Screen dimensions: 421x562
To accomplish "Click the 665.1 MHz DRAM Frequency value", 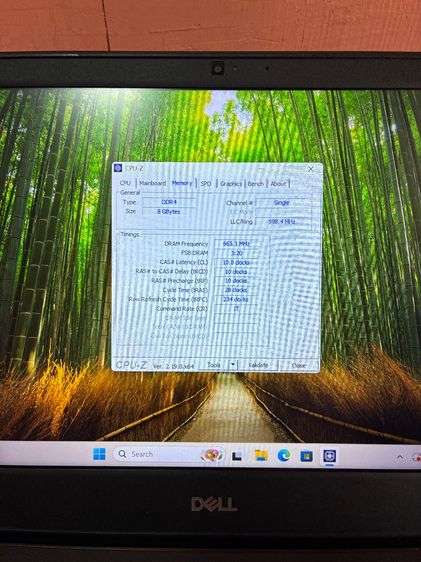I will point(236,244).
